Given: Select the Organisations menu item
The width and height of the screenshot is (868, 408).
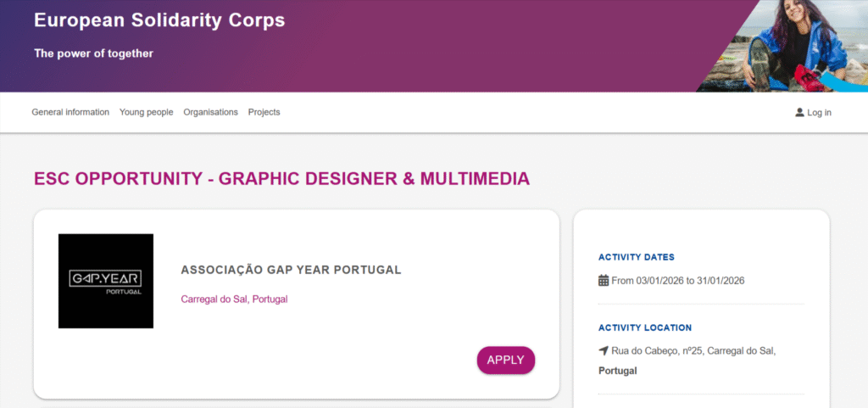Looking at the screenshot, I should 210,112.
